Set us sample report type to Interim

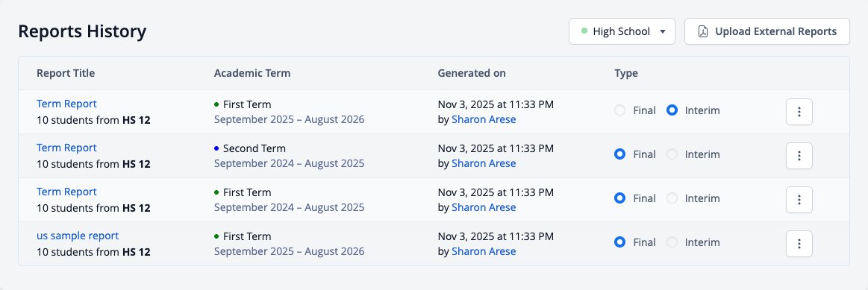tap(672, 242)
